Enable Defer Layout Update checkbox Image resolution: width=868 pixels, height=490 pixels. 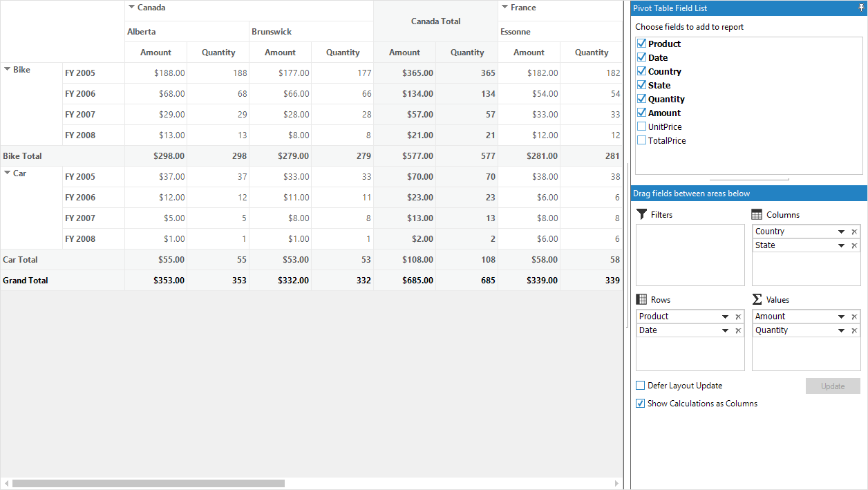click(640, 386)
